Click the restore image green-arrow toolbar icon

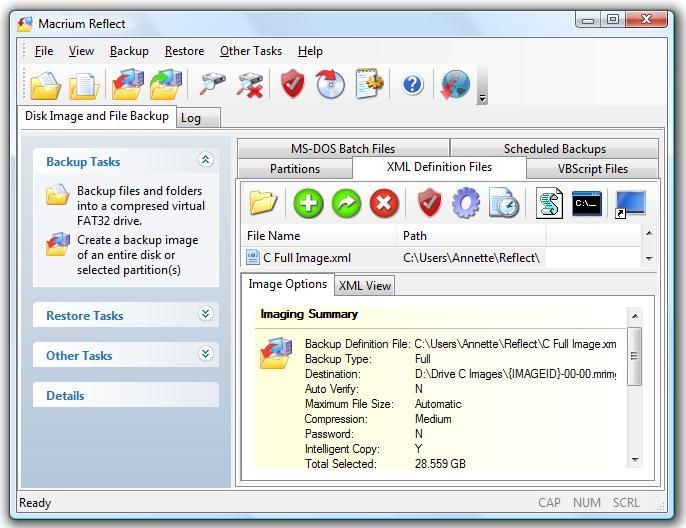point(166,84)
